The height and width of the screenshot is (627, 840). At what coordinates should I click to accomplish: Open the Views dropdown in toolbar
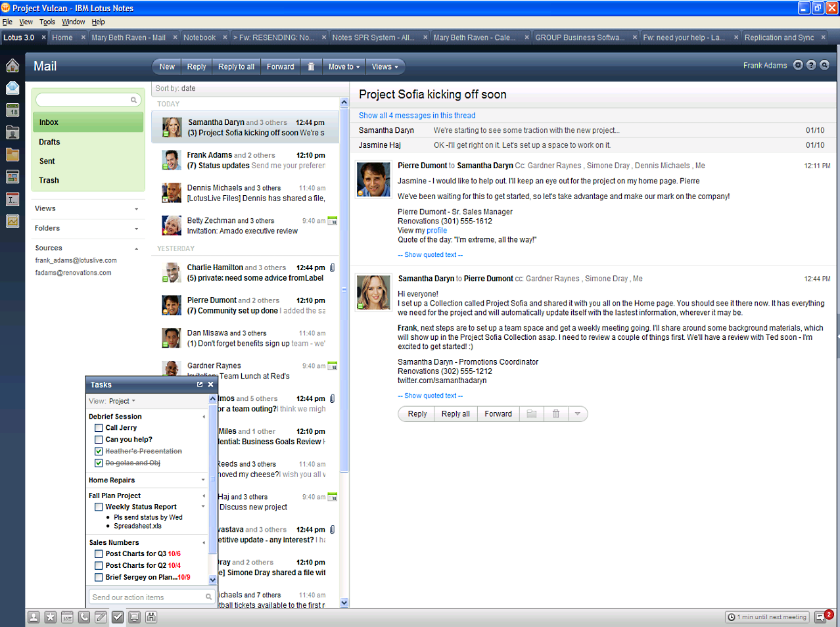(x=385, y=66)
